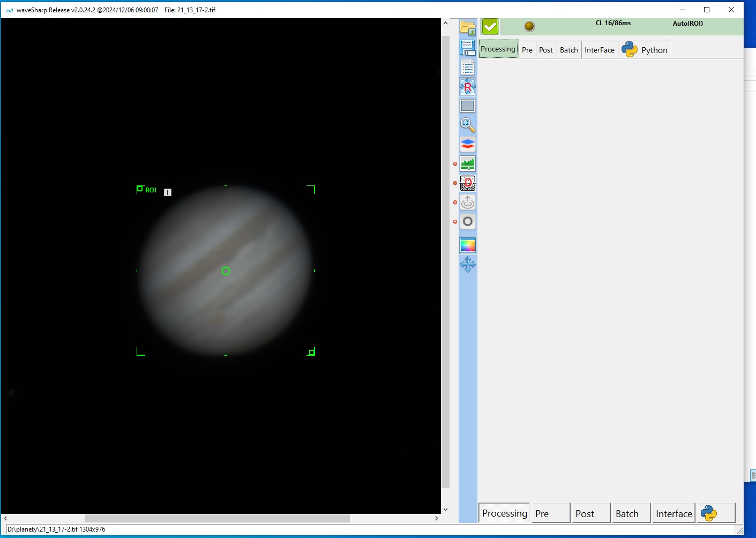The width and height of the screenshot is (756, 538).
Task: Click the blue four-way move arrows icon
Action: pos(467,265)
